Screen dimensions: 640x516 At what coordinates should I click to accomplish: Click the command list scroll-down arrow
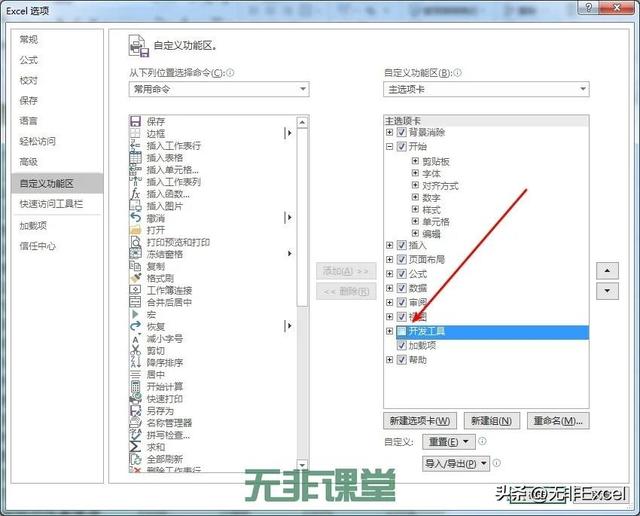(x=302, y=465)
